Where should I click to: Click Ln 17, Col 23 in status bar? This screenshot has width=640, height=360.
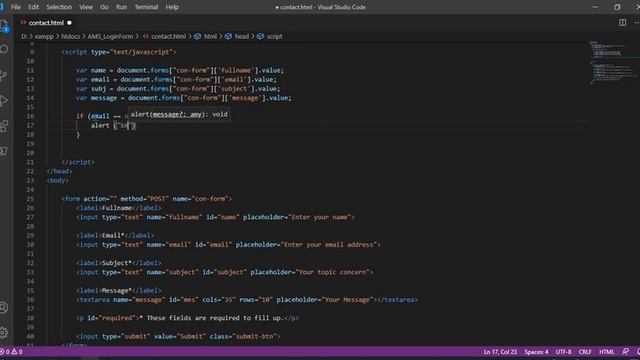click(500, 351)
